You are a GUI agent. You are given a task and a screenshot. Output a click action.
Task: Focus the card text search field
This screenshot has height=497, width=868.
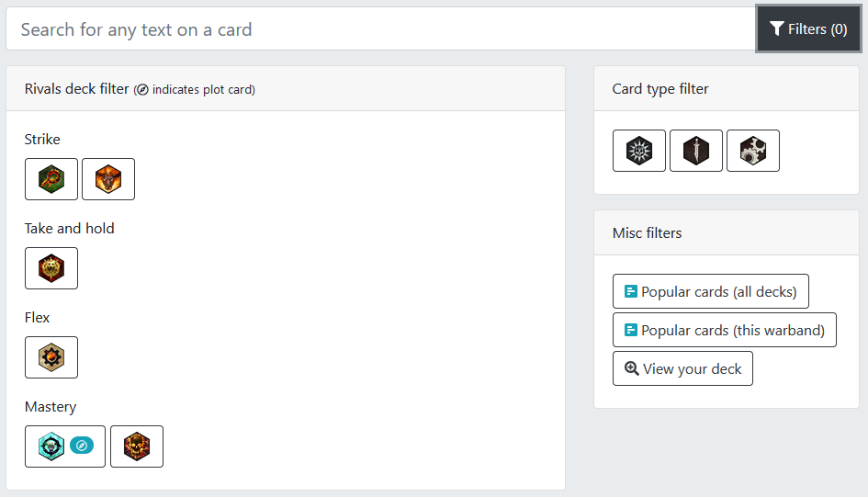coord(381,29)
